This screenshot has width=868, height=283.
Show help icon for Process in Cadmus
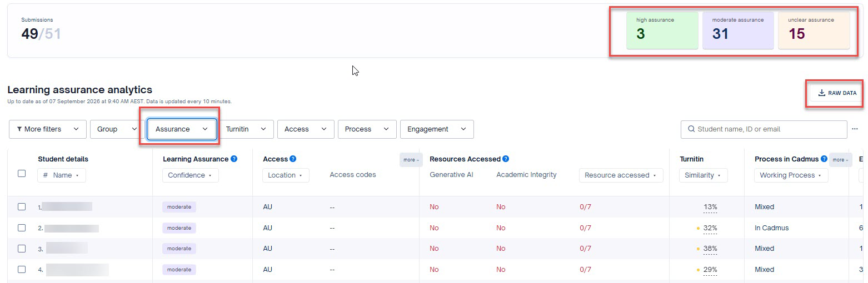(x=824, y=159)
